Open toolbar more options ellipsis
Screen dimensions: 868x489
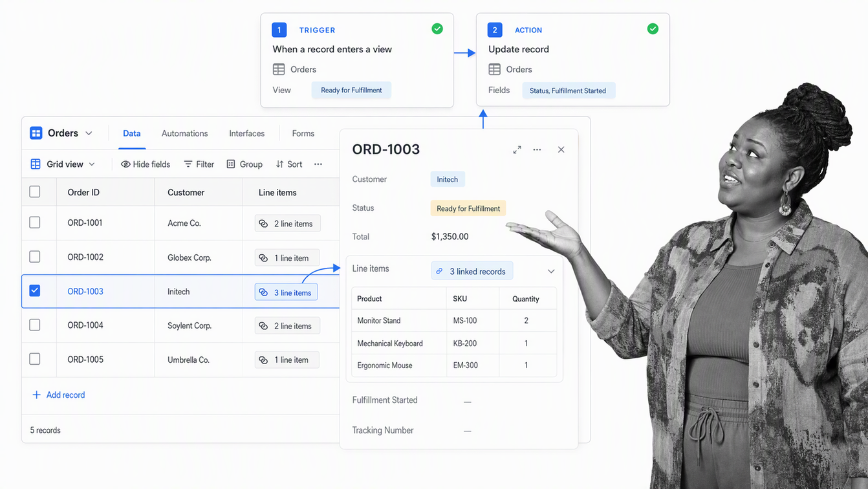[x=318, y=164]
